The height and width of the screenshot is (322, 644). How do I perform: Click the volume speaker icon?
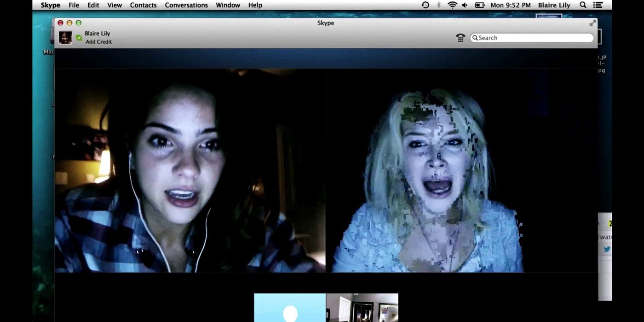tap(465, 5)
